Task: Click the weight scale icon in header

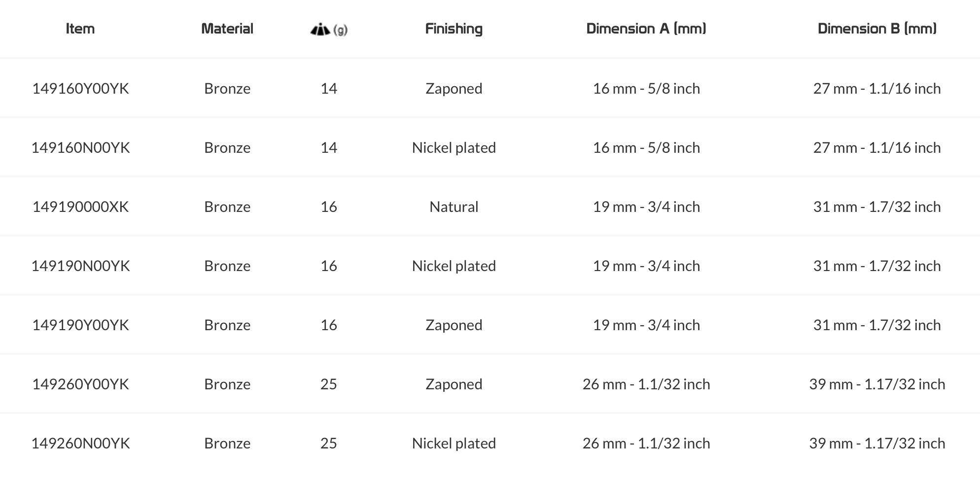Action: coord(320,30)
